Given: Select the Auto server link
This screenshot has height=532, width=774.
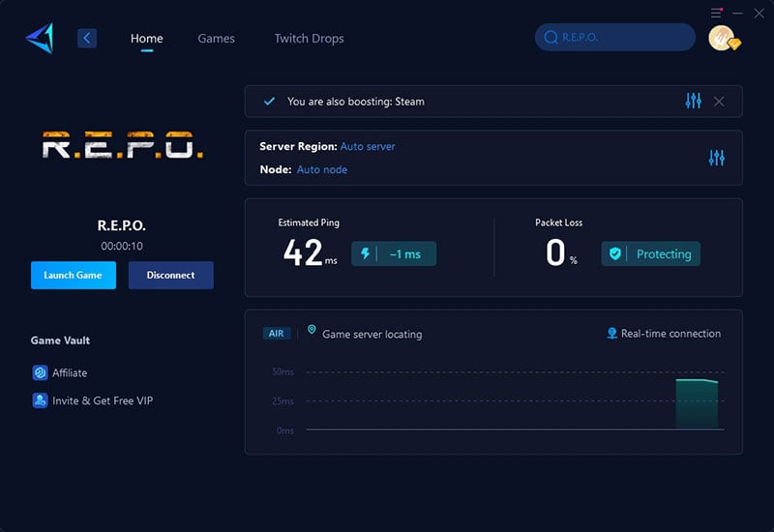Looking at the screenshot, I should coord(368,146).
